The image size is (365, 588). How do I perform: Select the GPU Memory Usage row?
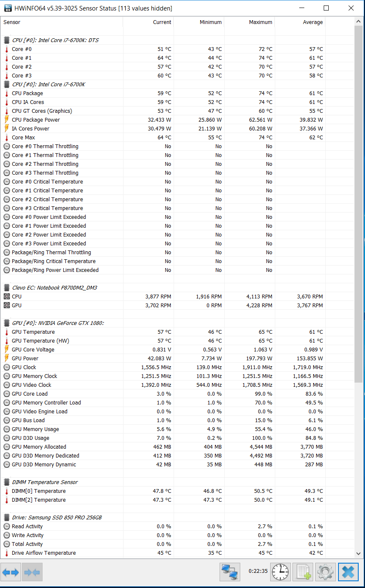tap(177, 429)
